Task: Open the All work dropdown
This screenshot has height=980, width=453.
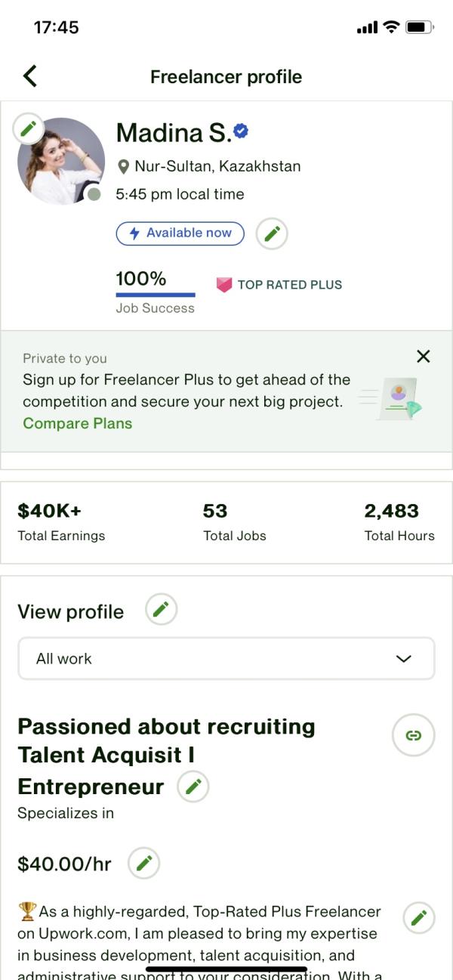Action: [226, 659]
